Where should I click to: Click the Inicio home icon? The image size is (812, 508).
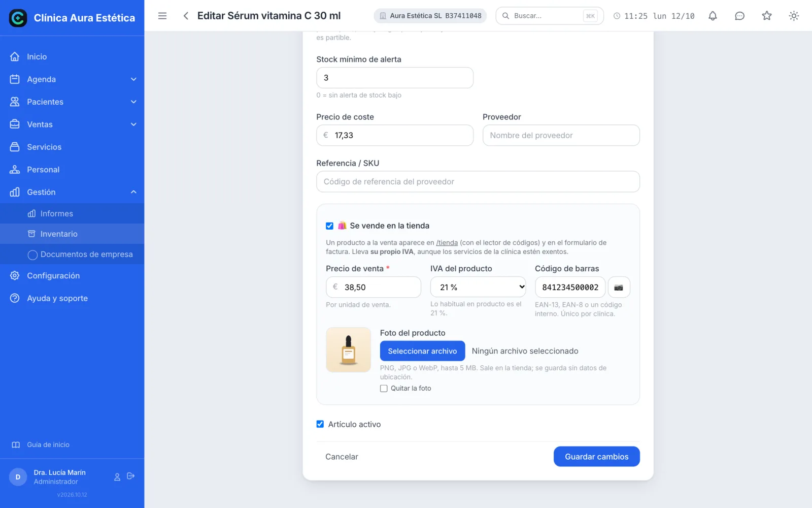[15, 56]
